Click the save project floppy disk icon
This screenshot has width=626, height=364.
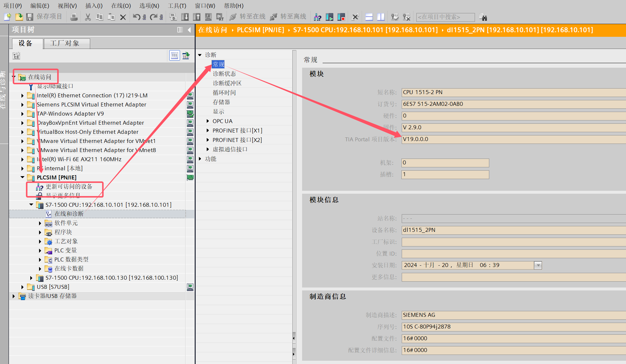click(30, 17)
